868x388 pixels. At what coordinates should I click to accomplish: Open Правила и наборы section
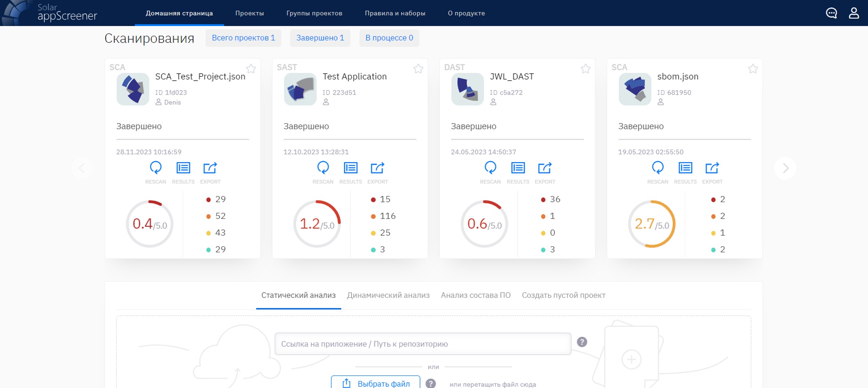(395, 13)
